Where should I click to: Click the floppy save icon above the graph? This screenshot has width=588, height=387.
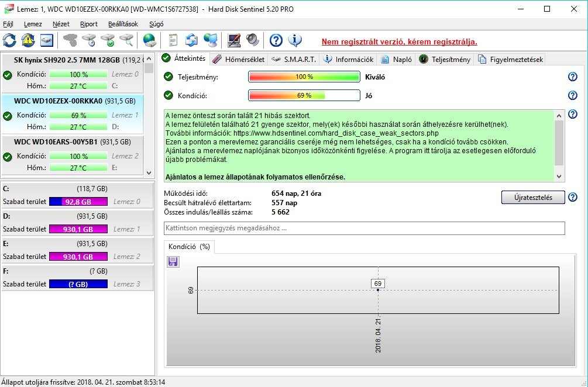click(173, 261)
